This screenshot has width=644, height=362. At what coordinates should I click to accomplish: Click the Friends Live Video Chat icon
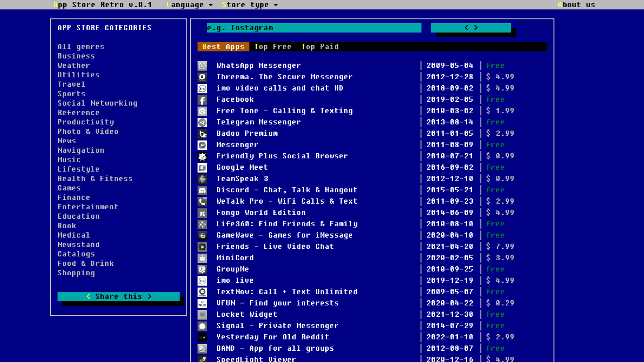click(x=202, y=247)
